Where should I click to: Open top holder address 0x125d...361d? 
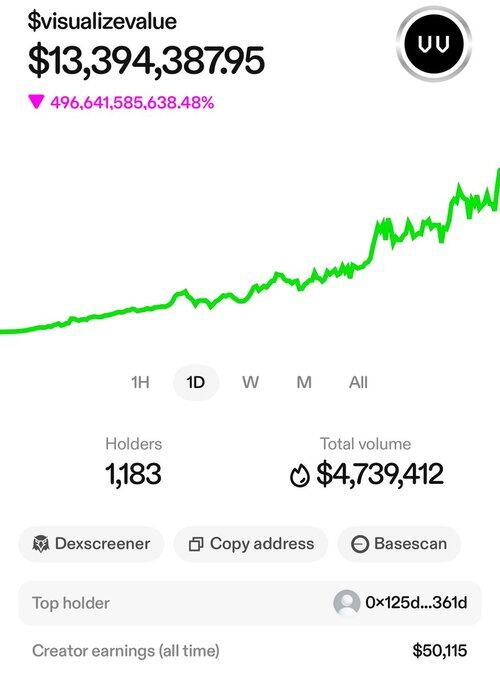click(416, 603)
